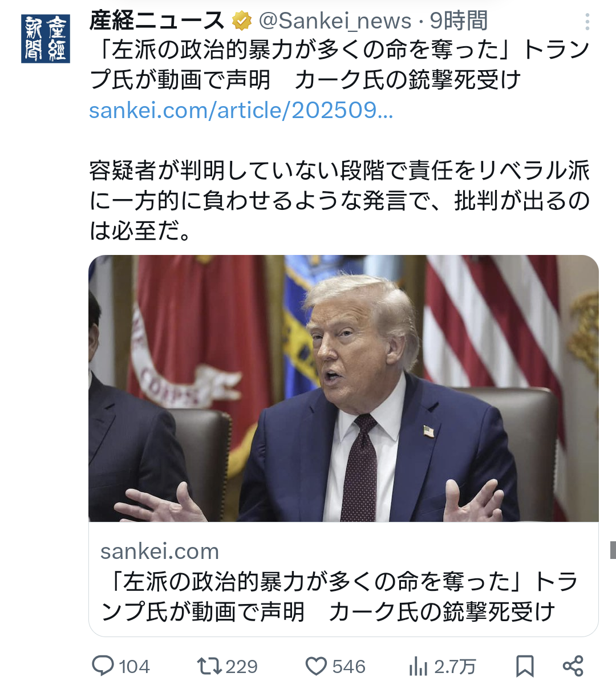Click the 104 replies count
Screen dimensions: 616x689
[x=135, y=666]
